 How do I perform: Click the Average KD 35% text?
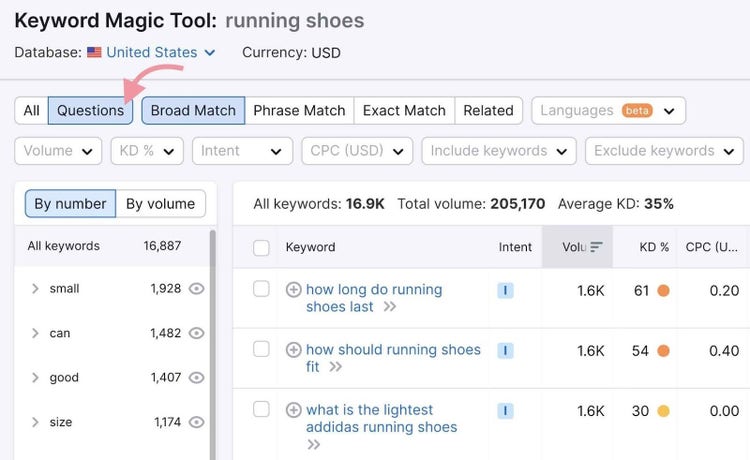(x=616, y=204)
